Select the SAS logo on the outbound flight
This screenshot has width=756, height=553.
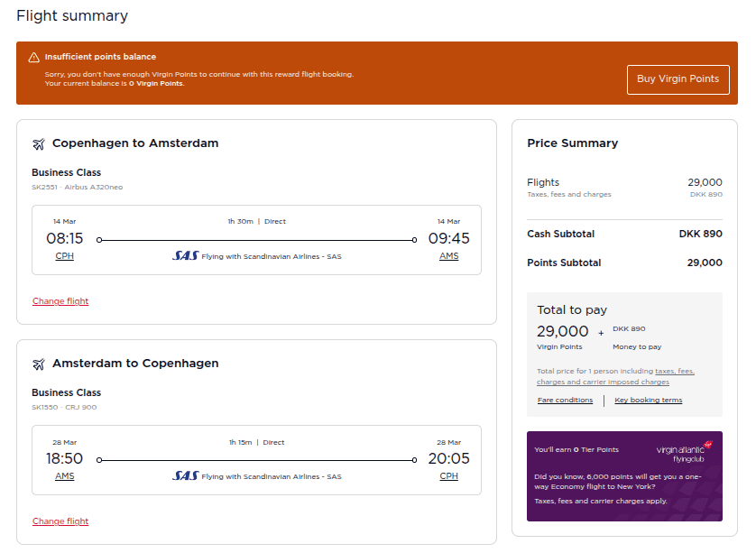[186, 256]
